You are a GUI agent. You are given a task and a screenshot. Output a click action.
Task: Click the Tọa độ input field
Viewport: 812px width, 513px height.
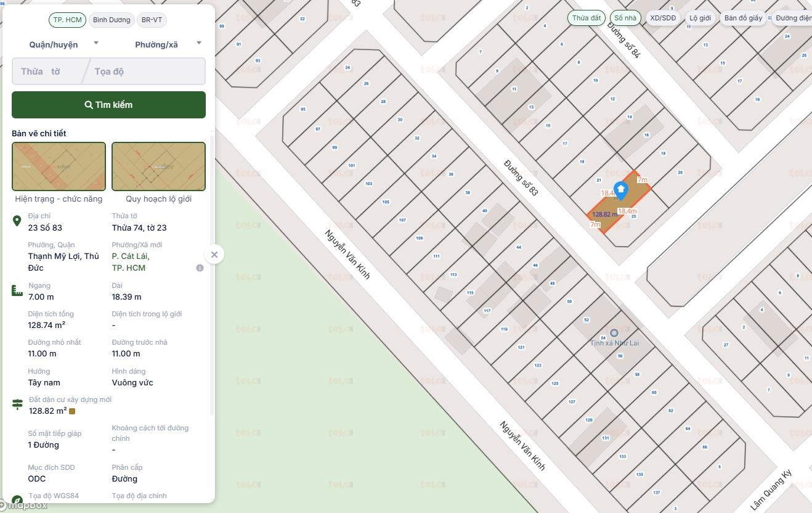click(147, 72)
